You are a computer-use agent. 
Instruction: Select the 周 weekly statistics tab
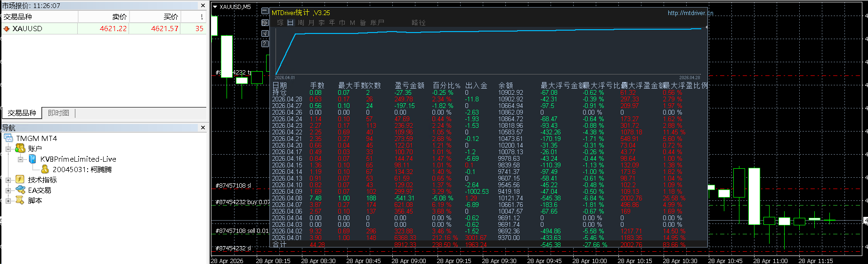tap(301, 23)
